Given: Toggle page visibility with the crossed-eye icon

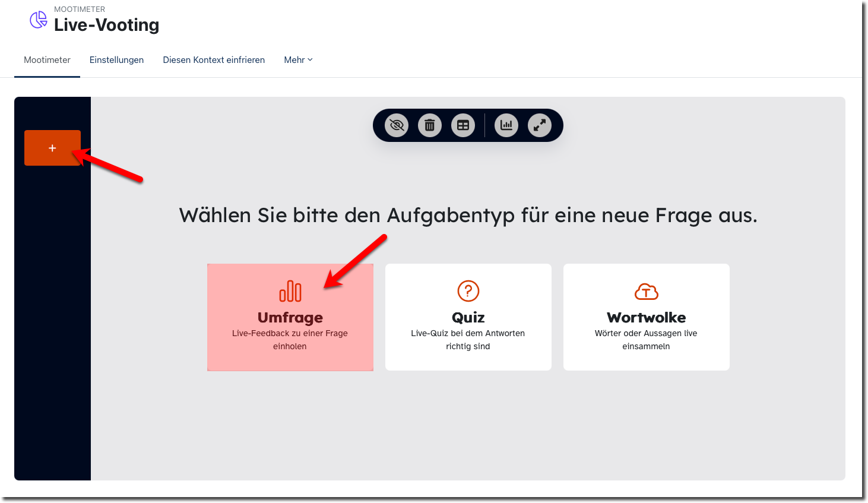Looking at the screenshot, I should 397,125.
